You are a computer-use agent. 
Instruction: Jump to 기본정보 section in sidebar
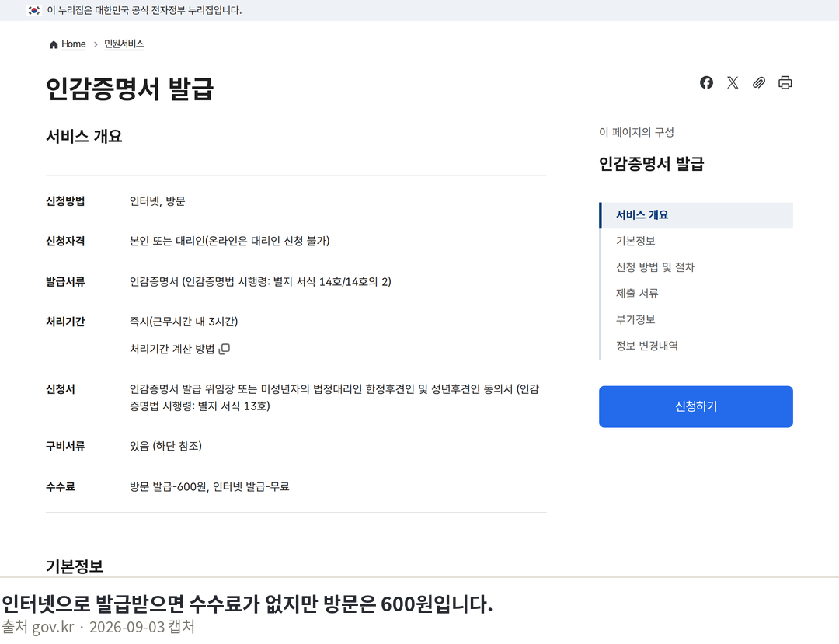[635, 242]
